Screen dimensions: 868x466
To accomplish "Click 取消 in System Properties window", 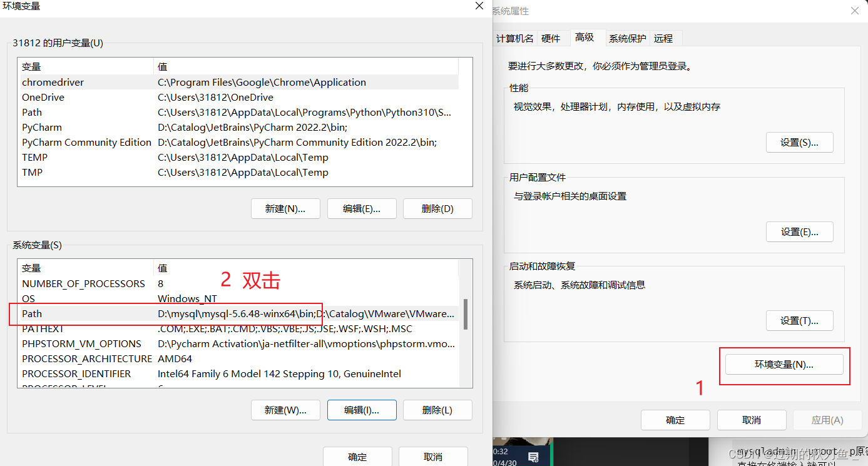I will pos(752,420).
